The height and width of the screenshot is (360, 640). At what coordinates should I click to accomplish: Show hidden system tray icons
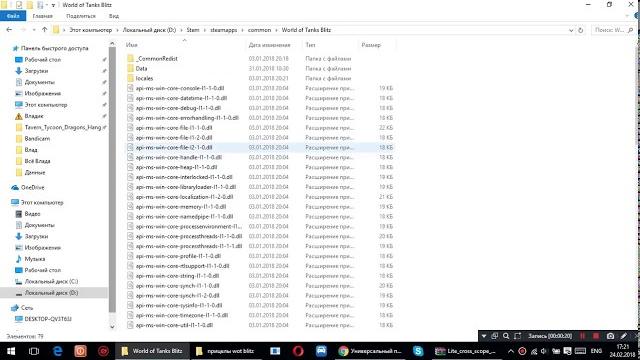click(x=511, y=351)
